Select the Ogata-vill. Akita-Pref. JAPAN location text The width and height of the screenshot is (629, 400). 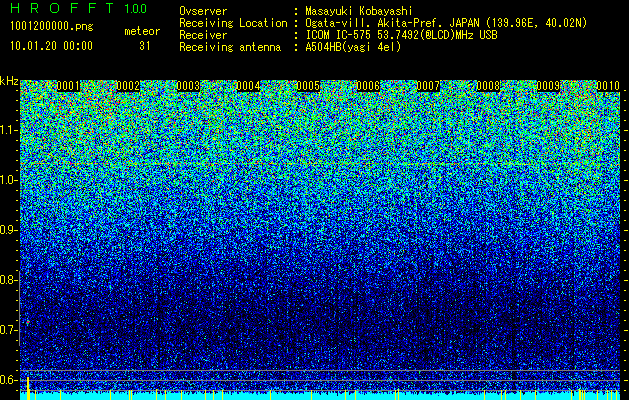[x=446, y=23]
